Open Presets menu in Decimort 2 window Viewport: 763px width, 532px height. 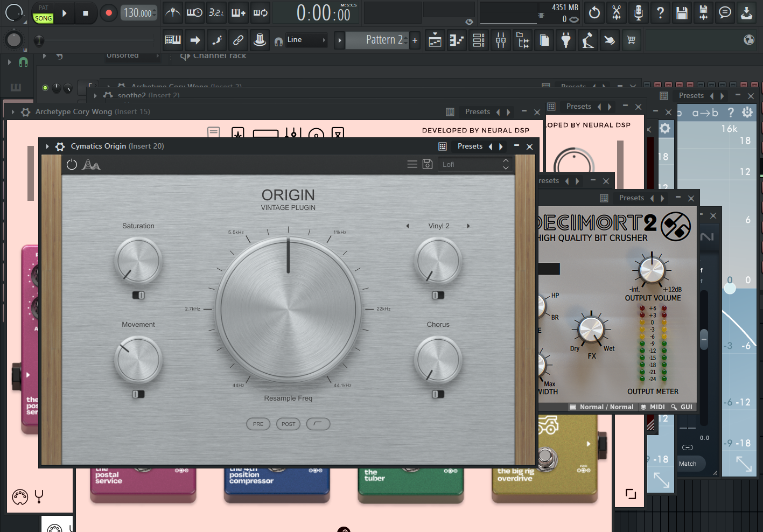coord(632,198)
